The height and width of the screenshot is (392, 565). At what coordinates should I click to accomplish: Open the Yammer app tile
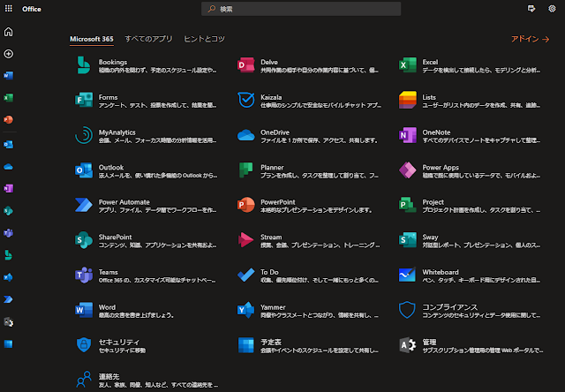coord(308,311)
